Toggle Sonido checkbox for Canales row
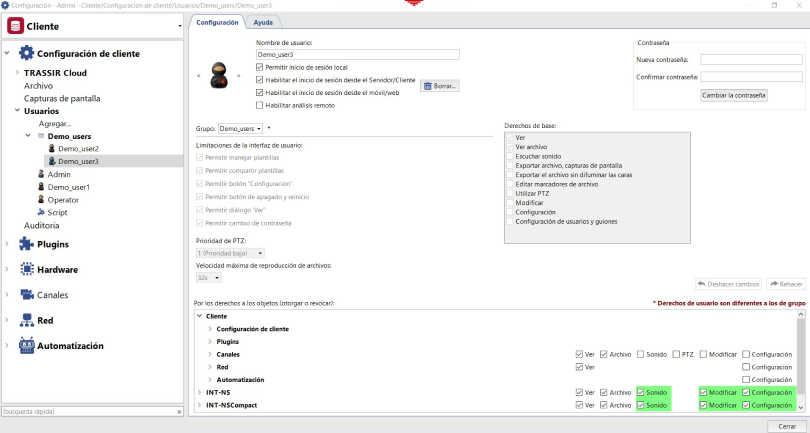The width and height of the screenshot is (810, 433). click(640, 354)
